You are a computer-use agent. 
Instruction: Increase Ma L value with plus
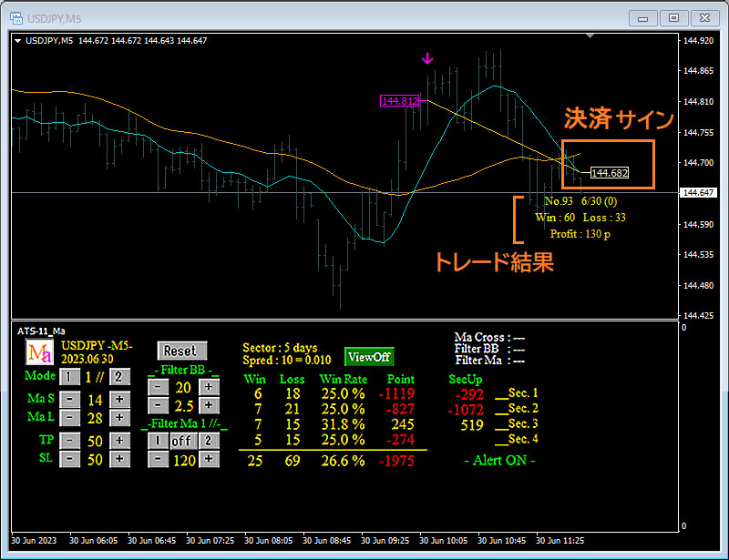[119, 417]
